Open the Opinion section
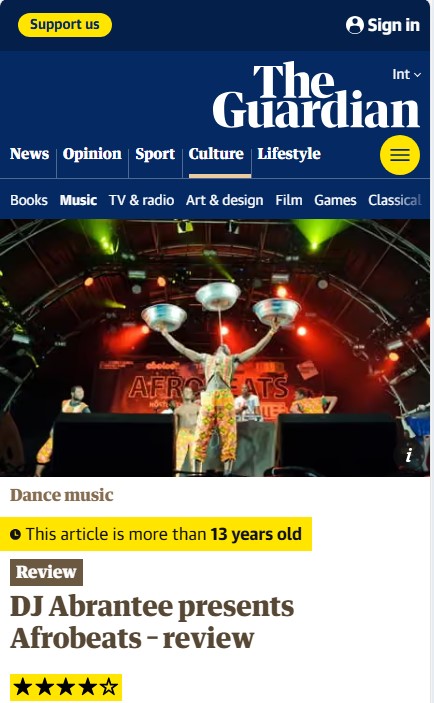Viewport: 434px width, 703px height. point(92,154)
